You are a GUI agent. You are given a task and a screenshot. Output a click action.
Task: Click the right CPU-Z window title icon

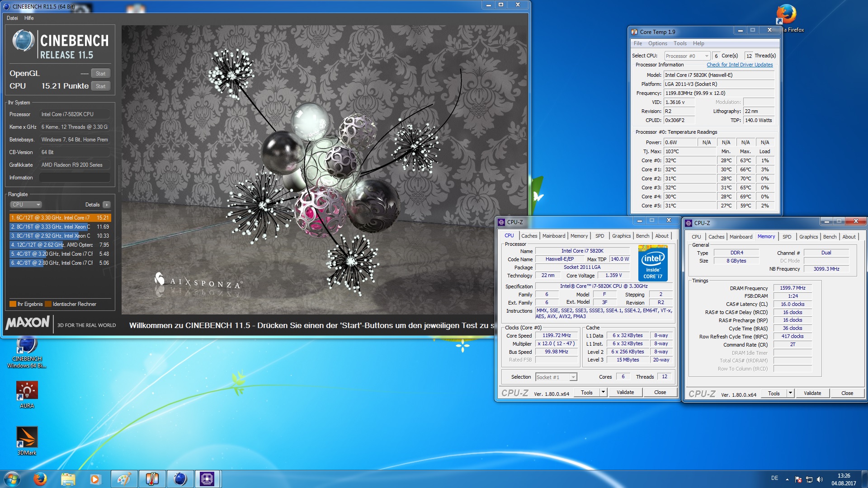click(x=689, y=223)
